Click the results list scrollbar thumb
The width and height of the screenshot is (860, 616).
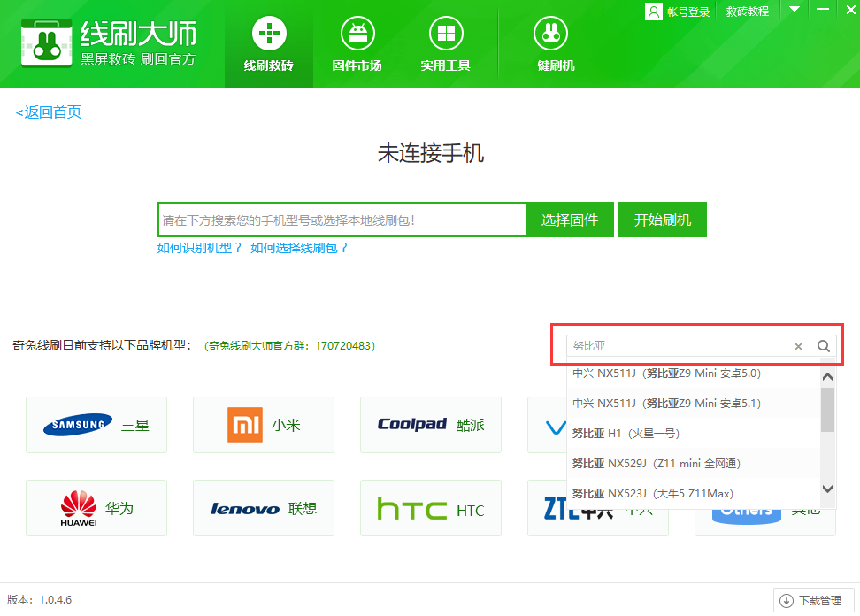click(x=827, y=409)
